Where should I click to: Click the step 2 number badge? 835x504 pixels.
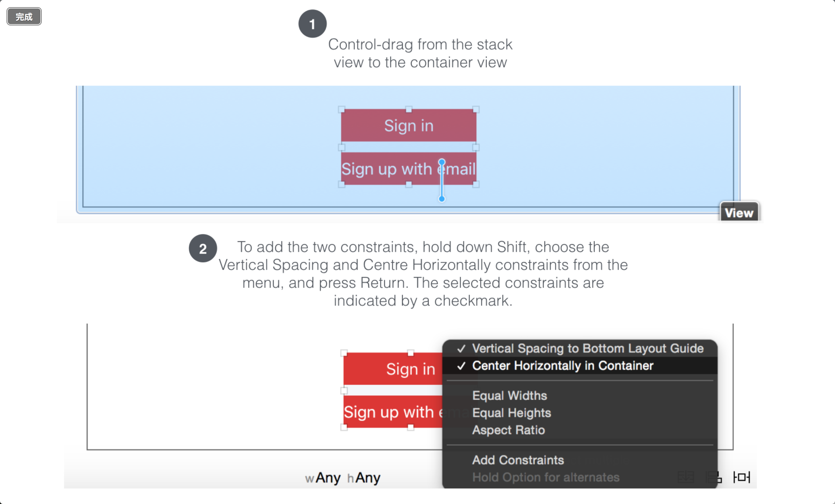point(203,248)
